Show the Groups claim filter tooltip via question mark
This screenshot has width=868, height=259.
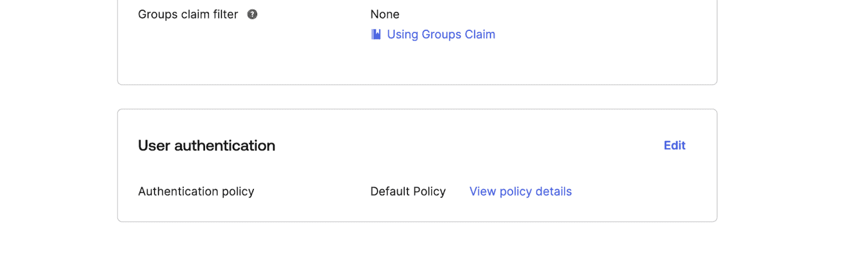(252, 15)
